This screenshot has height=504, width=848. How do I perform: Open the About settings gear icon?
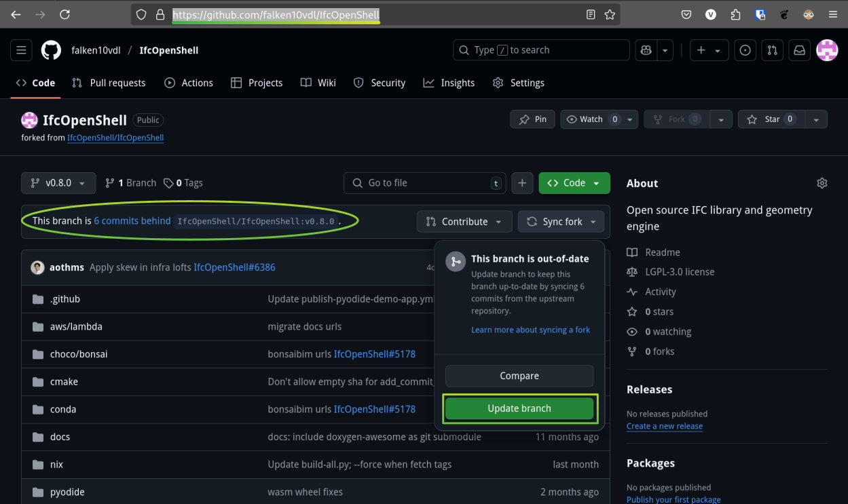pos(822,183)
